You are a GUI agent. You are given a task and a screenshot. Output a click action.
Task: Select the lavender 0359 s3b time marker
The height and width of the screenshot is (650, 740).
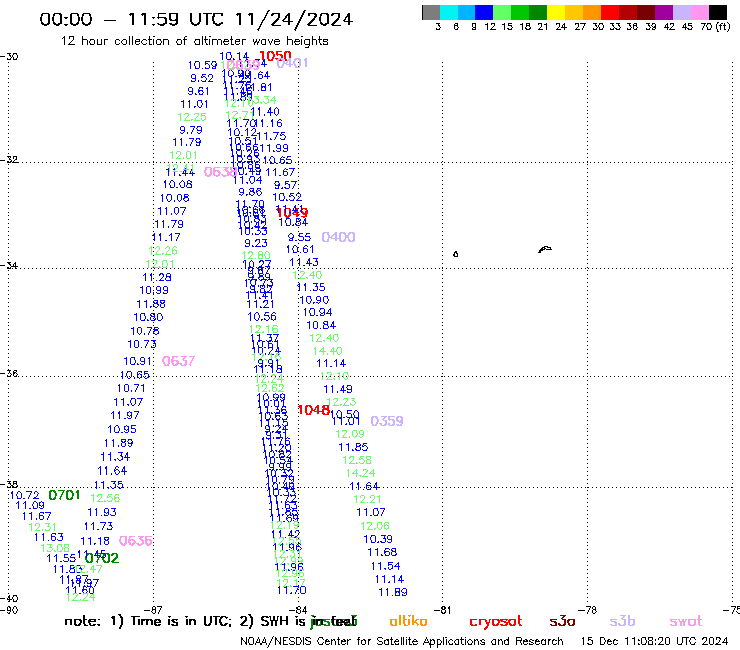pyautogui.click(x=387, y=421)
